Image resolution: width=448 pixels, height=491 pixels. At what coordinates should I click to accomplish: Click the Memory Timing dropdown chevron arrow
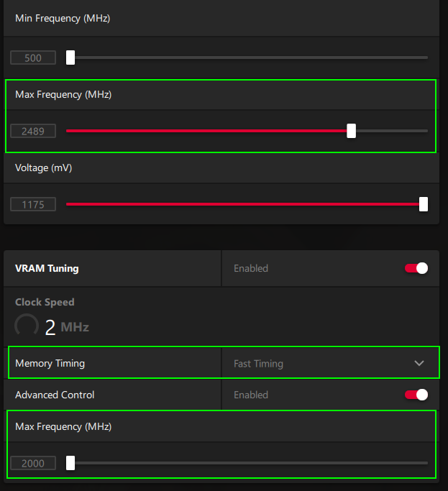(x=419, y=364)
